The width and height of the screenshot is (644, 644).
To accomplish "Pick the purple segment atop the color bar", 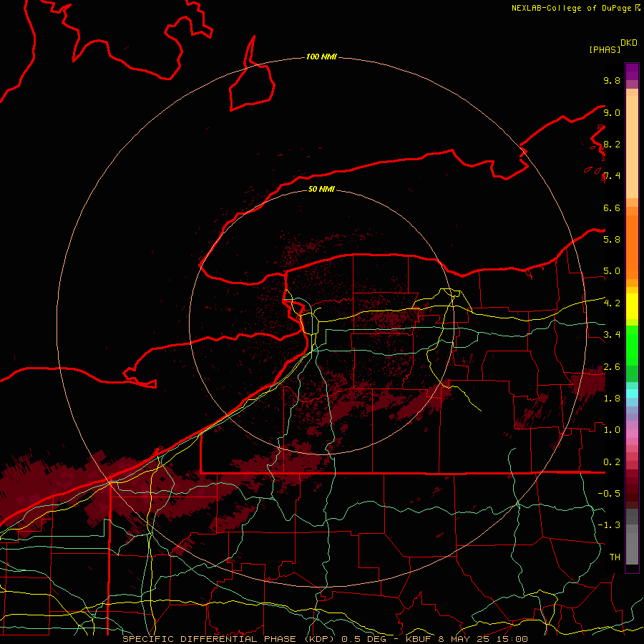I will 632,72.
